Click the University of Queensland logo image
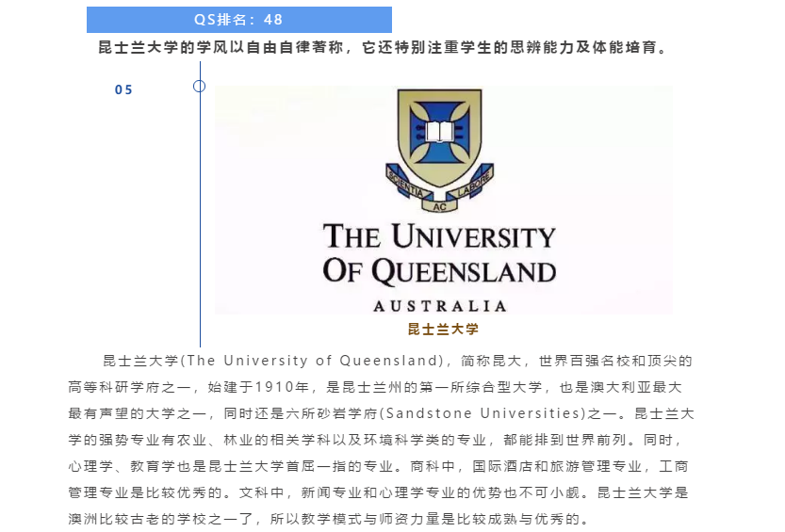 (444, 200)
